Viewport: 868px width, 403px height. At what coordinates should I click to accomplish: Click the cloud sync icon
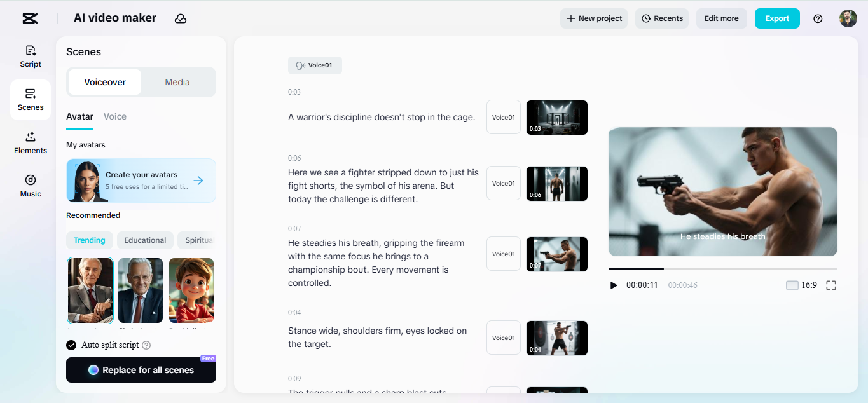coord(181,18)
